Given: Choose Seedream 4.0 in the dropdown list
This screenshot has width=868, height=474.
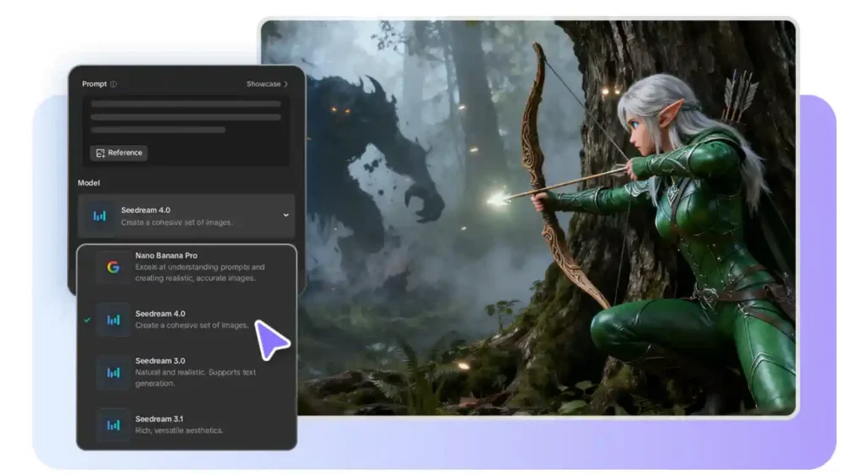Looking at the screenshot, I should tap(192, 319).
